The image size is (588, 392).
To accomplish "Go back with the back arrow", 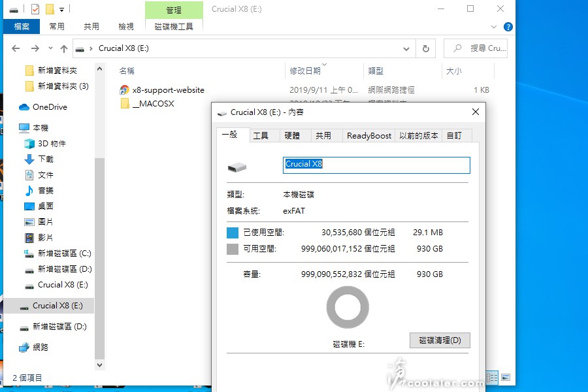I will click(x=16, y=48).
